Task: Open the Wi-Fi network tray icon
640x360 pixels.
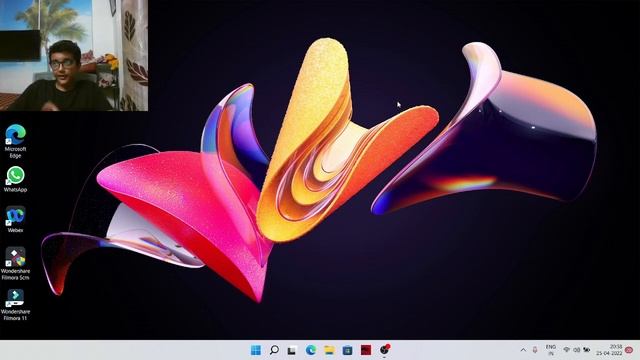Action: pos(567,350)
